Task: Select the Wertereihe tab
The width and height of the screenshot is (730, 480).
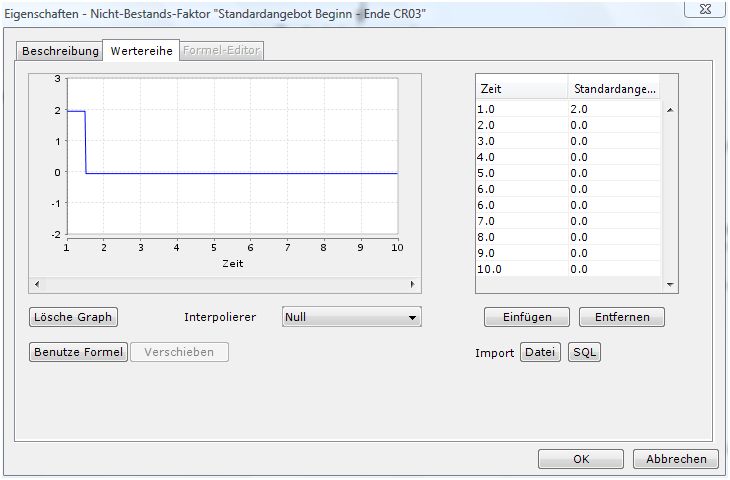Action: [141, 50]
